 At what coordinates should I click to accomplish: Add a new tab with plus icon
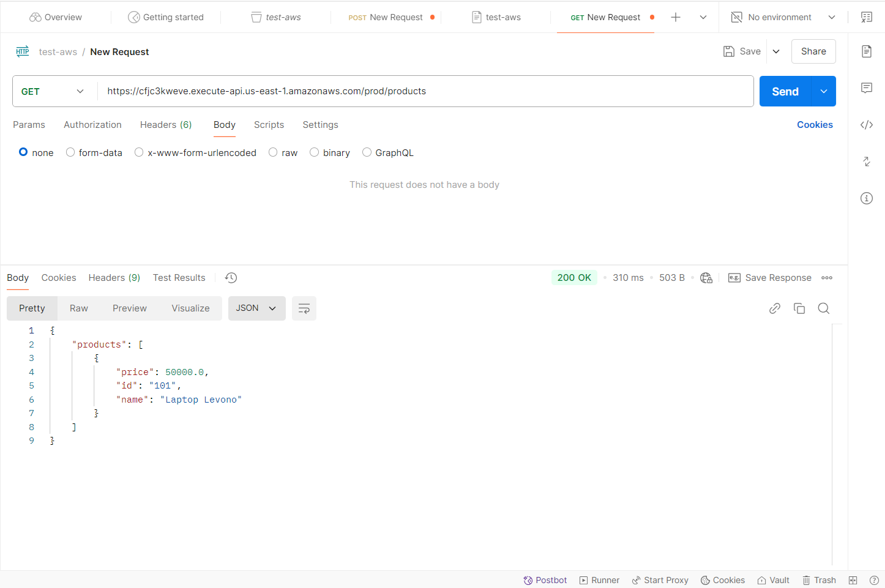click(x=676, y=17)
